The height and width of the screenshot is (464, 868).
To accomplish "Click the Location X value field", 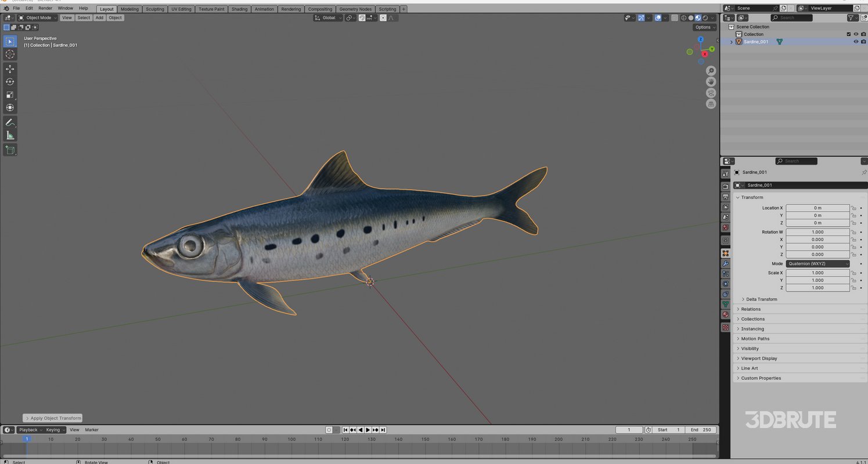I will [817, 208].
